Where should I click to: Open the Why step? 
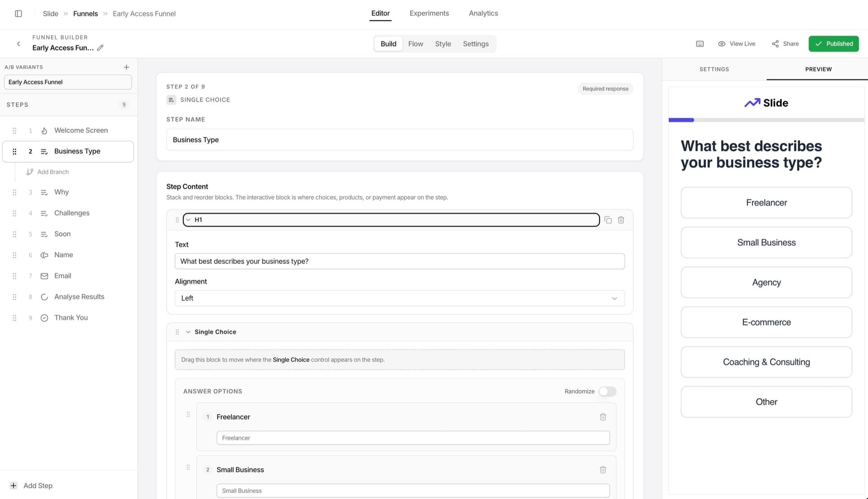(68, 192)
